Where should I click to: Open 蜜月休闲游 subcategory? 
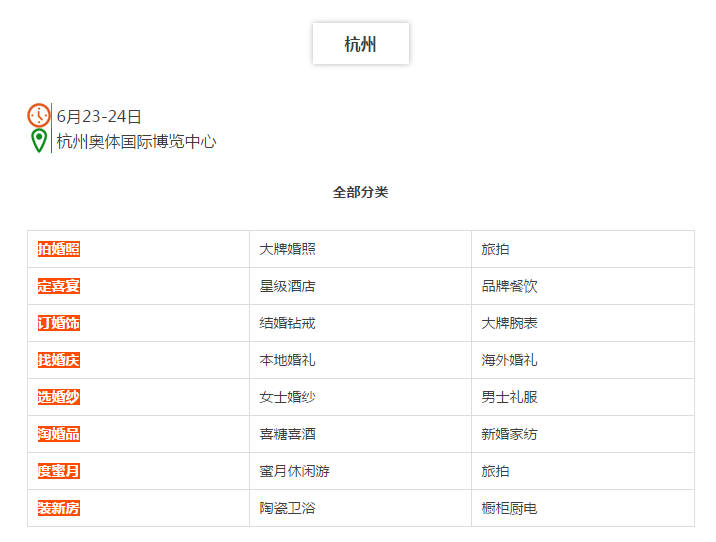pyautogui.click(x=295, y=471)
